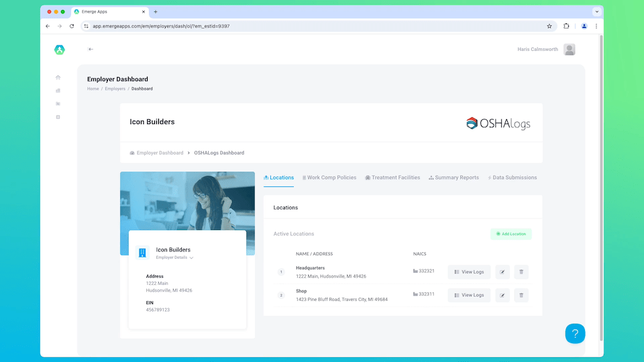644x362 pixels.
Task: Delete the Headquarters location
Action: 521,271
